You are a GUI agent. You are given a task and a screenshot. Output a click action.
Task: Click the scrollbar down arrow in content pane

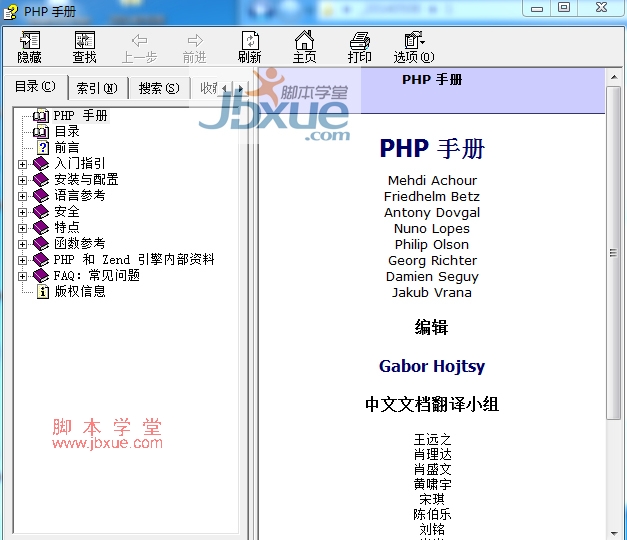click(x=613, y=533)
